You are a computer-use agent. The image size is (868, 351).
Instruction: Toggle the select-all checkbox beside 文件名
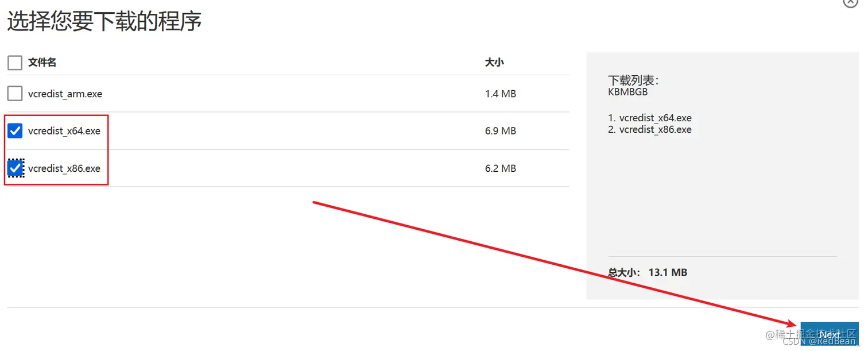[15, 62]
